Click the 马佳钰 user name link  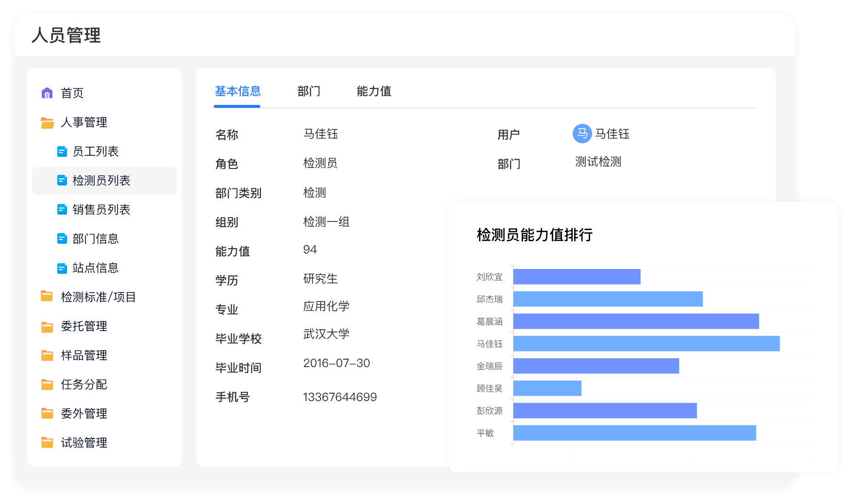[x=612, y=134]
